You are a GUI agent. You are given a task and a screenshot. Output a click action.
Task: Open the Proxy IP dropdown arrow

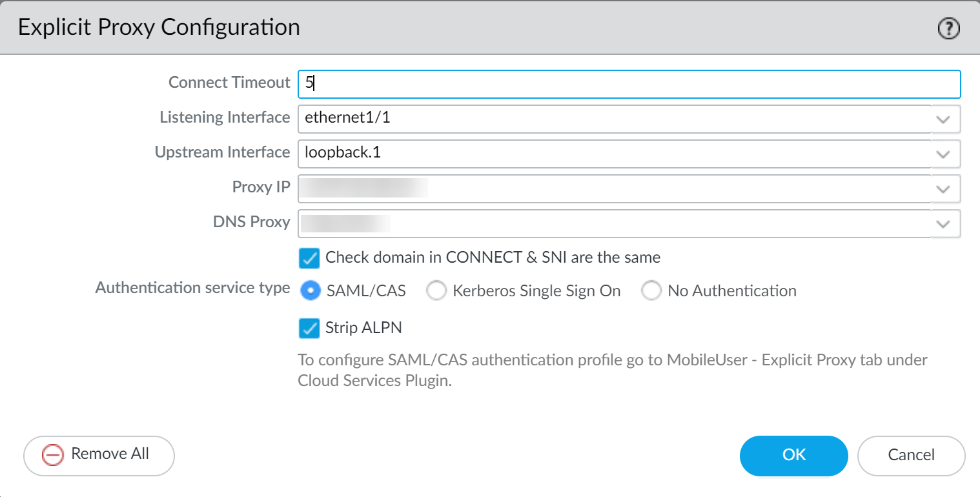click(943, 189)
